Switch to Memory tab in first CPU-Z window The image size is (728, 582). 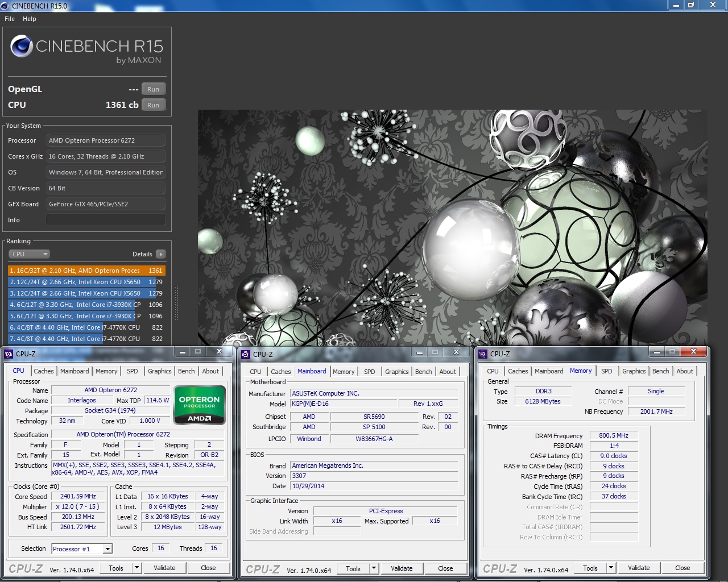tap(106, 371)
